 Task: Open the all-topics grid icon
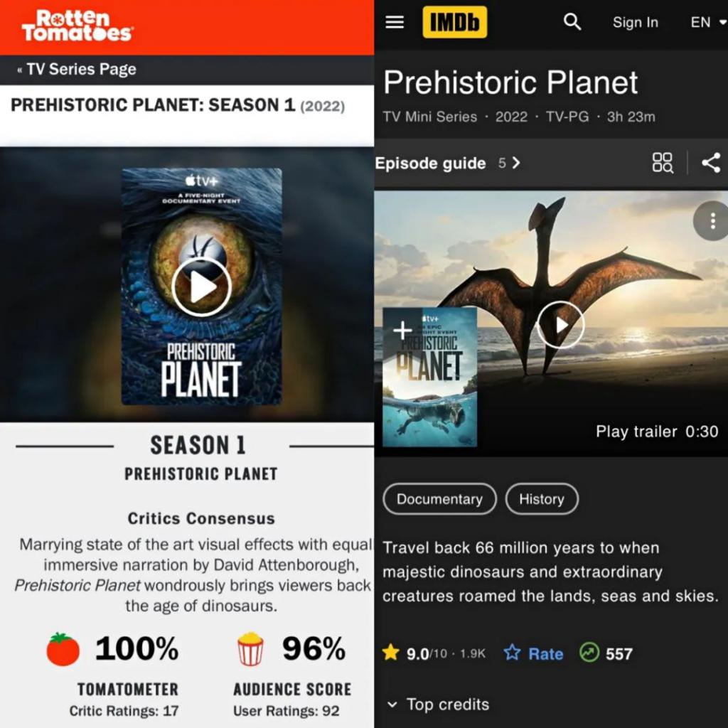663,163
